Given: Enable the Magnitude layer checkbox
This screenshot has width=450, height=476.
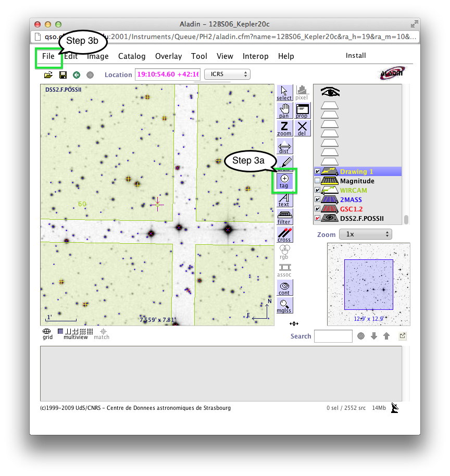Looking at the screenshot, I should (317, 181).
